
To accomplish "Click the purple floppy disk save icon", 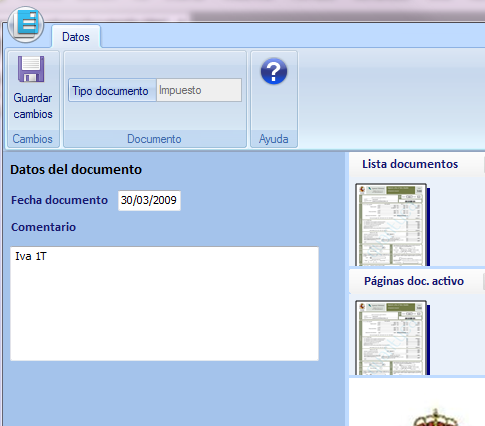I will click(x=31, y=69).
